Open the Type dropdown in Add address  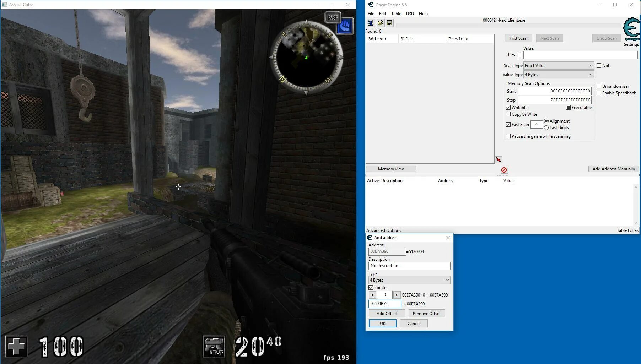pyautogui.click(x=409, y=280)
